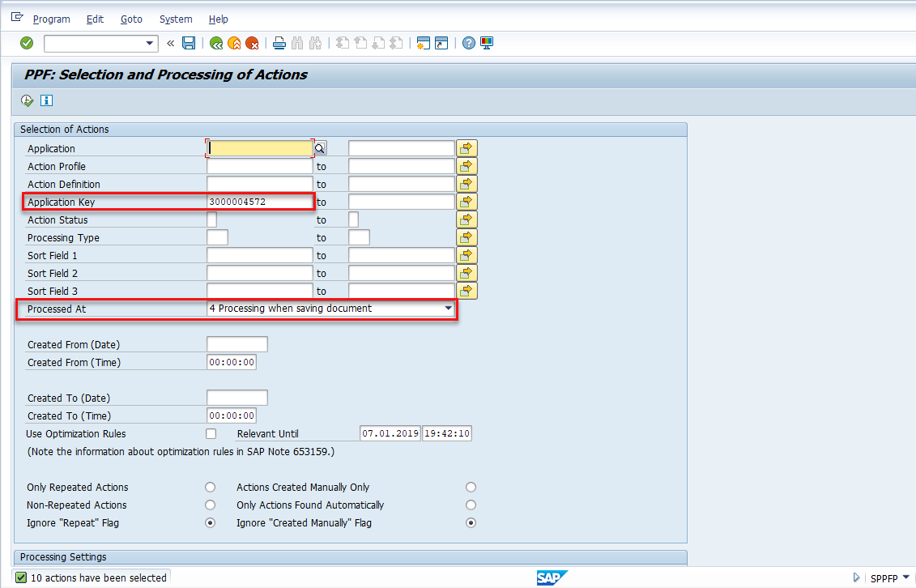Viewport: 916px width, 588px height.
Task: Select Only Actions Found Automatically option
Action: click(x=471, y=505)
